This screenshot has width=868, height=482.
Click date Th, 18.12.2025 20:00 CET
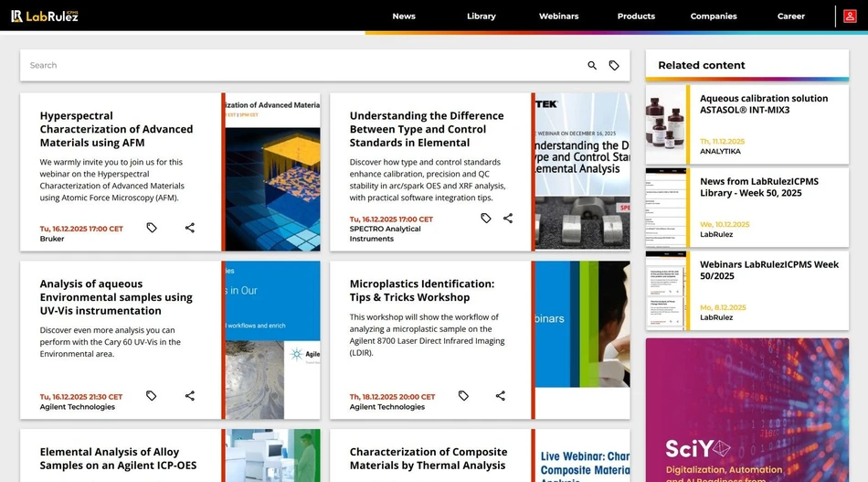(x=392, y=397)
